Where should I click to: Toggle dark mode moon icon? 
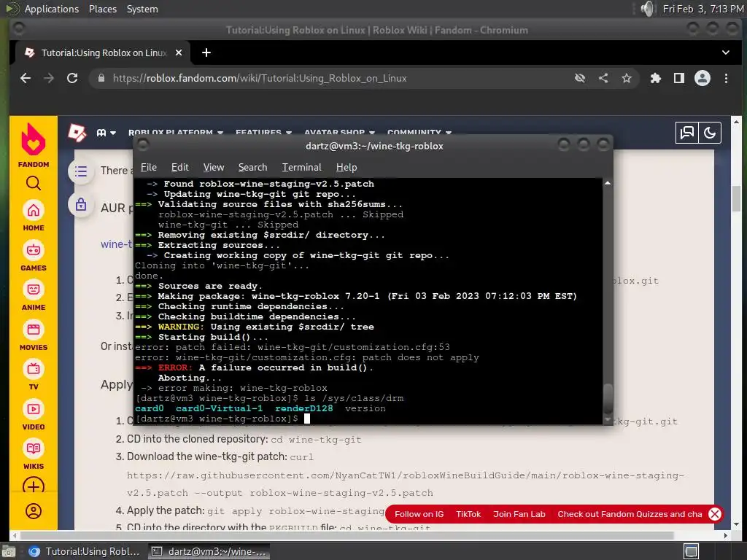710,133
